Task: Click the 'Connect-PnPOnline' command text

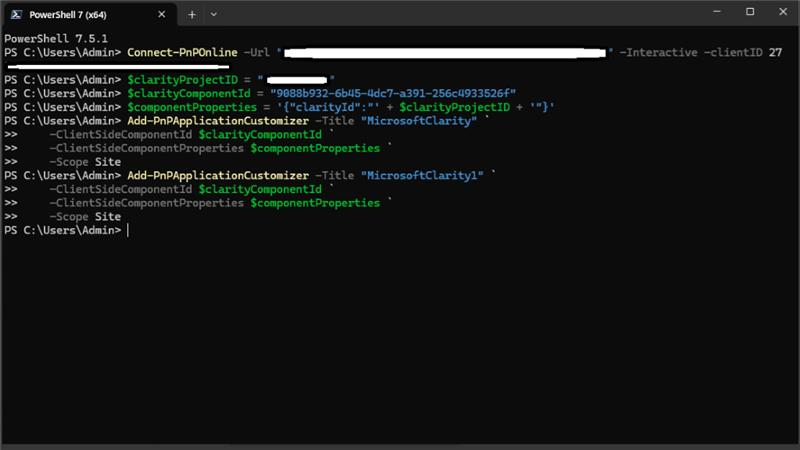Action: click(182, 53)
